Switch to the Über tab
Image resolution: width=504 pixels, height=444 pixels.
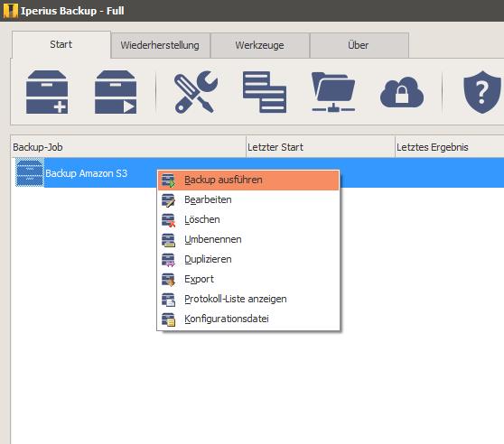coord(359,45)
